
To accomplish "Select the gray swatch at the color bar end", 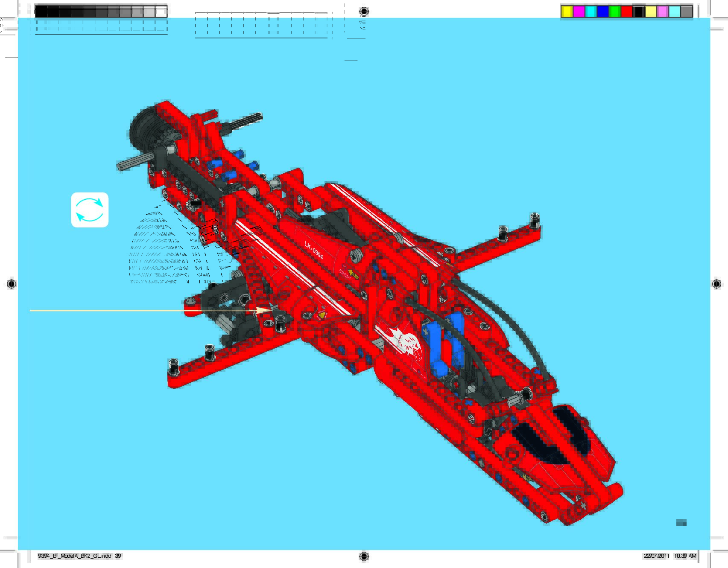I will click(x=686, y=12).
